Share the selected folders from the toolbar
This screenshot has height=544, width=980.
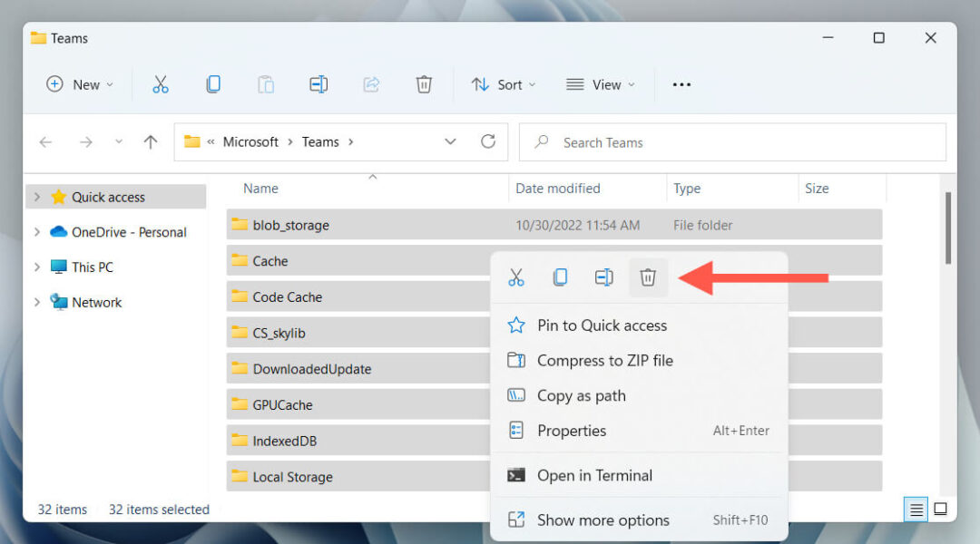[x=371, y=83]
